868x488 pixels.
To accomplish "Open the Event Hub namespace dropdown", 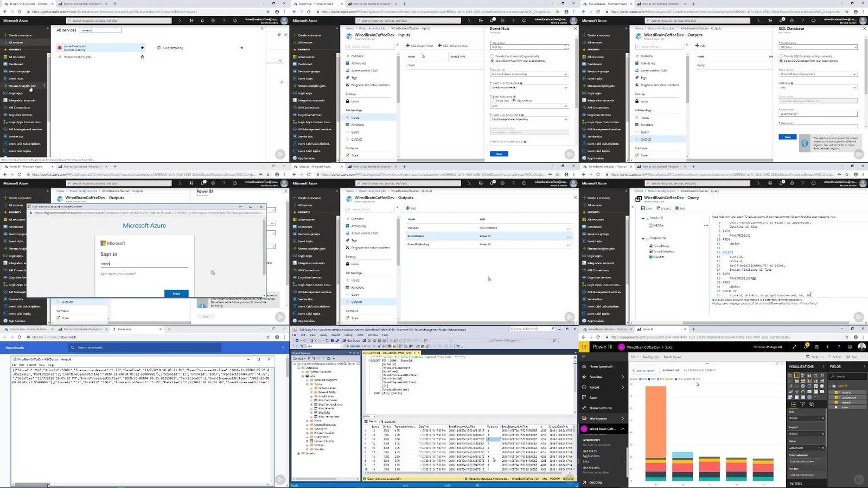I will coord(529,87).
